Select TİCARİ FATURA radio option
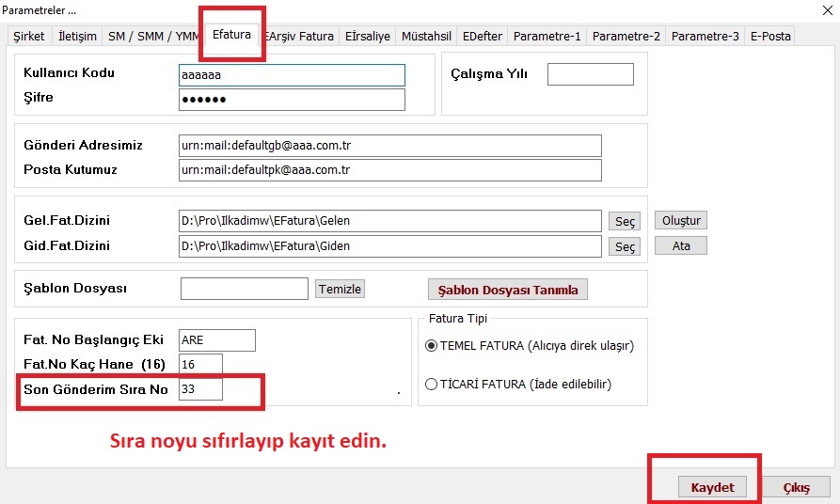The height and width of the screenshot is (504, 840). (432, 384)
